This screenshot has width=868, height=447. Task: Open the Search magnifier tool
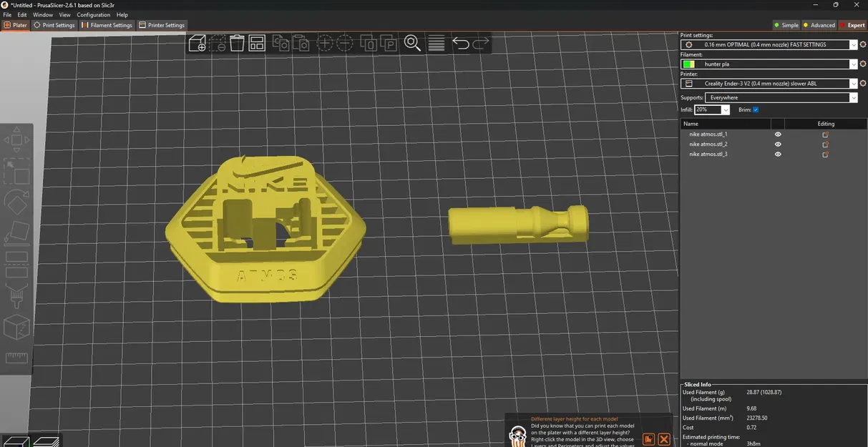pyautogui.click(x=413, y=44)
